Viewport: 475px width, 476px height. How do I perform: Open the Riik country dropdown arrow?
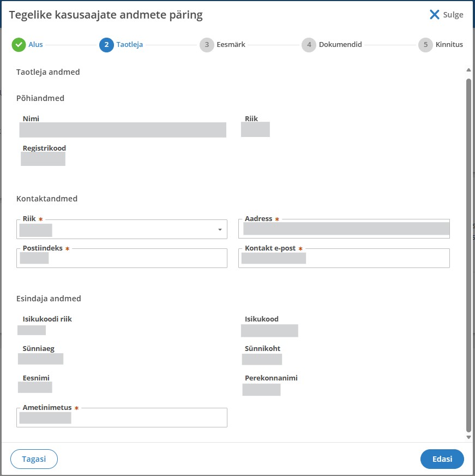pyautogui.click(x=220, y=229)
